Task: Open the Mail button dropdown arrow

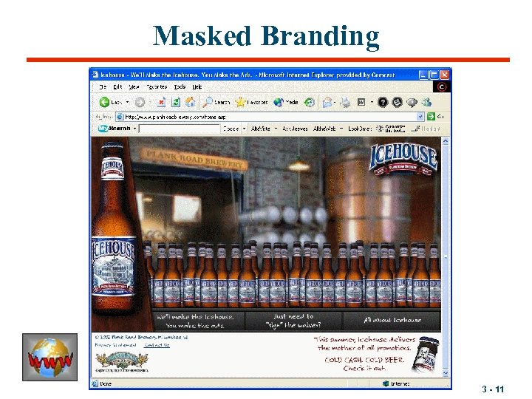Action: tap(335, 102)
